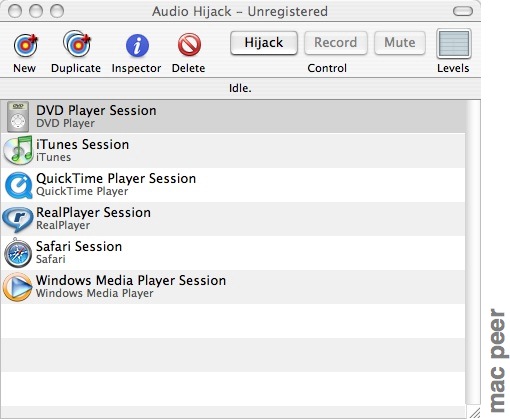Toggle the Levels meter icon
This screenshot has width=510, height=419.
(453, 44)
